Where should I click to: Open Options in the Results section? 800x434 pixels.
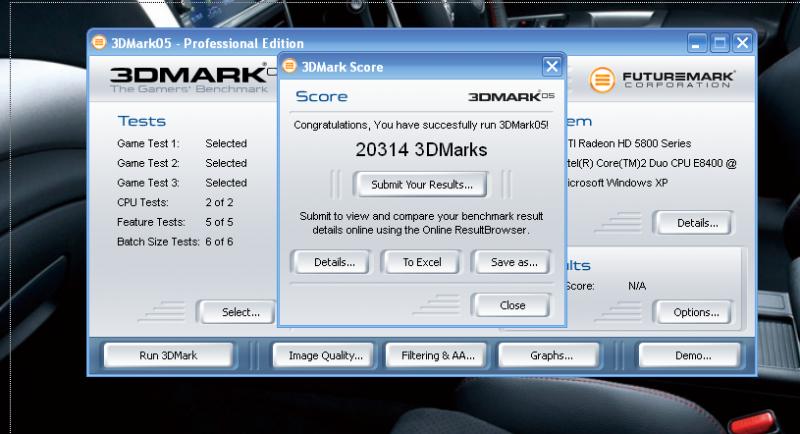(695, 312)
